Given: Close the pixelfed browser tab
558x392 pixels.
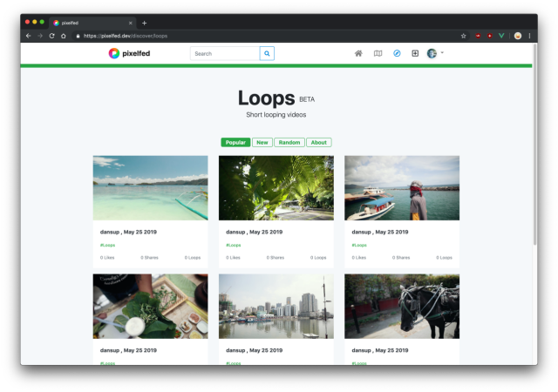Looking at the screenshot, I should pos(130,24).
